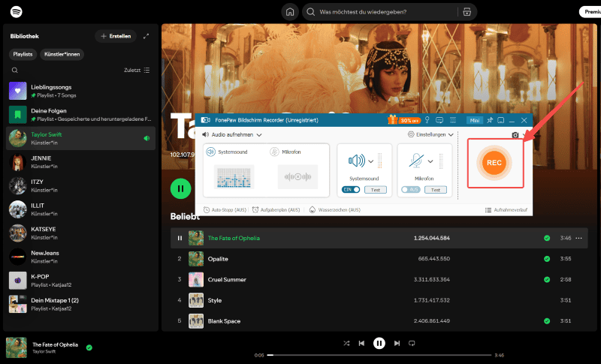The image size is (601, 364).
Task: Open ITZY artist in library
Action: 81,186
